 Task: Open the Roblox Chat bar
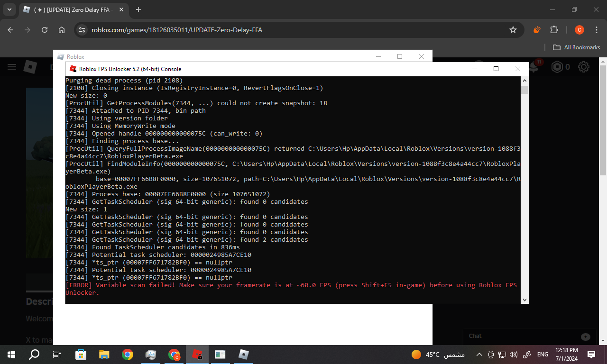pyautogui.click(x=530, y=336)
